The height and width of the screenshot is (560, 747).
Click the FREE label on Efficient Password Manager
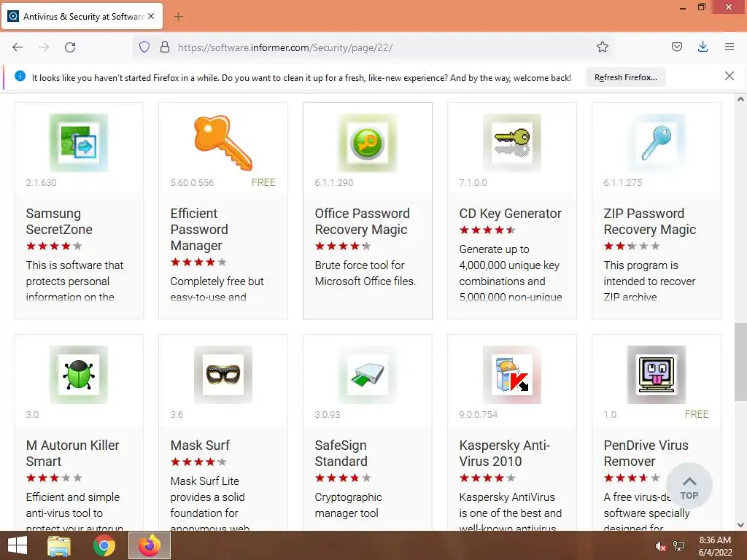click(x=263, y=182)
